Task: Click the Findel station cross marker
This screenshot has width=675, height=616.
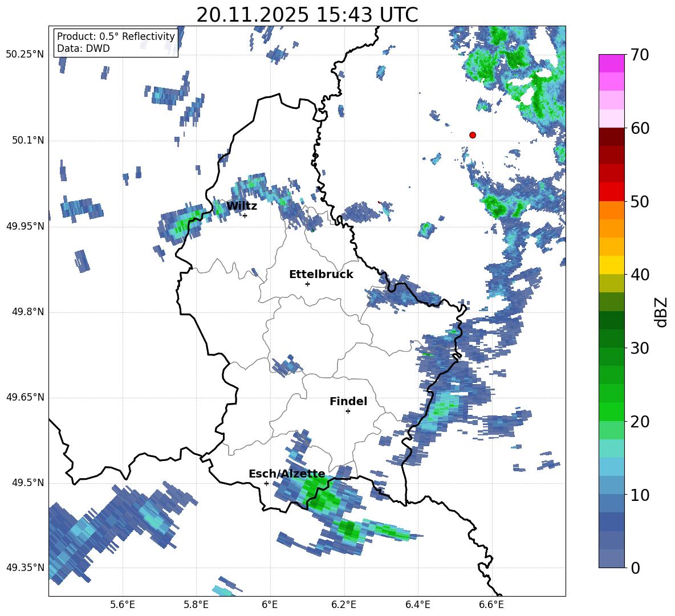Action: pyautogui.click(x=348, y=411)
